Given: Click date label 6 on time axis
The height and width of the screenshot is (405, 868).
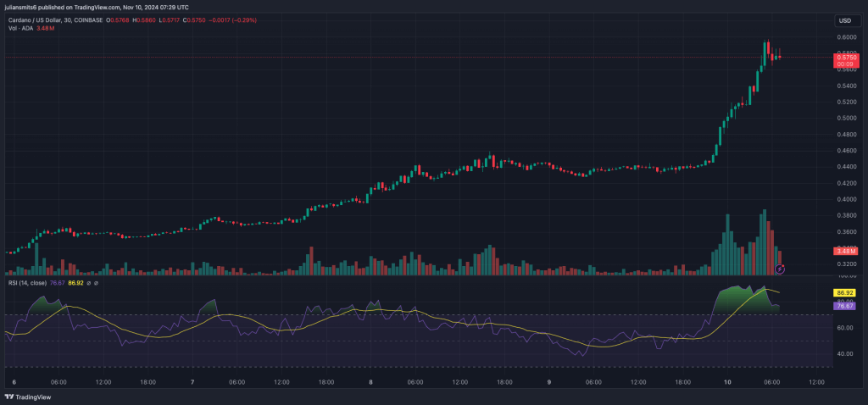Looking at the screenshot, I should coord(14,382).
